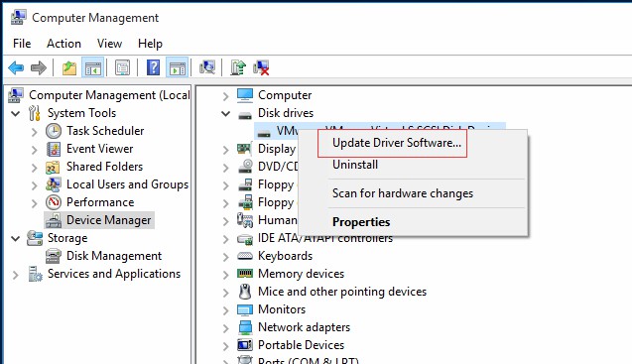Expand the Computer device category
Viewport: 632px width, 364px height.
(x=226, y=96)
